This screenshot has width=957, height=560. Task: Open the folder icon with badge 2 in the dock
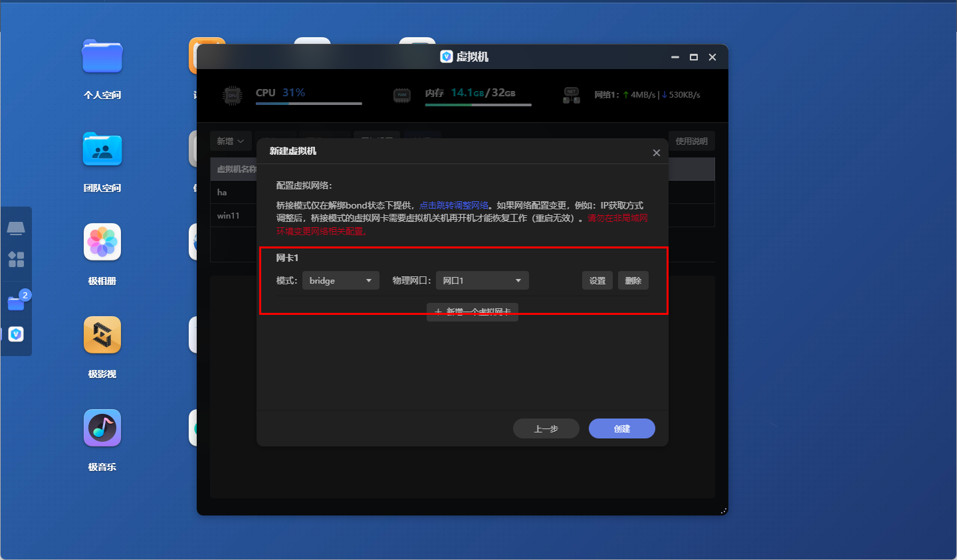pos(16,303)
